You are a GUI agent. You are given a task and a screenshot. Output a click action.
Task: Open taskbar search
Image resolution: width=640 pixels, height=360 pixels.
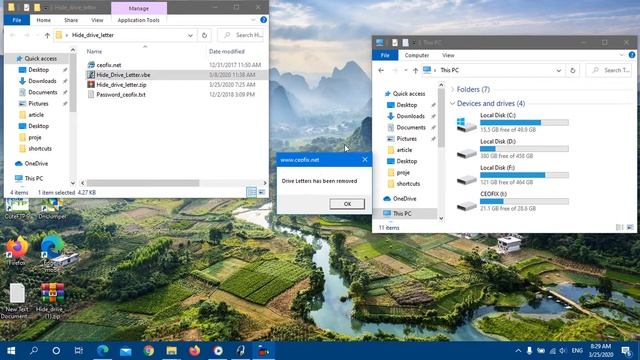pyautogui.click(x=34, y=351)
